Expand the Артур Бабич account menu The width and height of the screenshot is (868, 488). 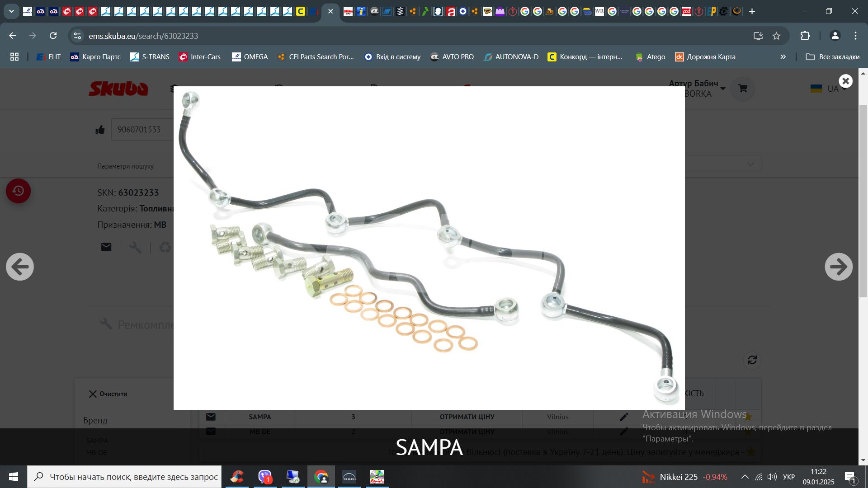[x=698, y=88]
